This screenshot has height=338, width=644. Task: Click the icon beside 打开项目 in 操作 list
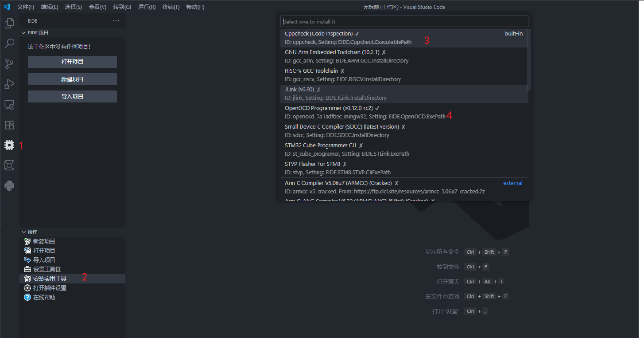pos(27,251)
